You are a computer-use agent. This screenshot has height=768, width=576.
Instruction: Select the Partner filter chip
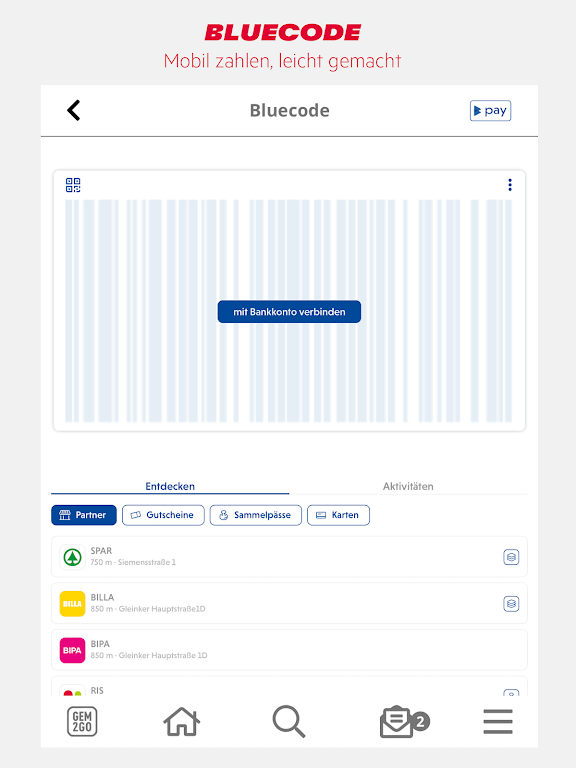84,515
